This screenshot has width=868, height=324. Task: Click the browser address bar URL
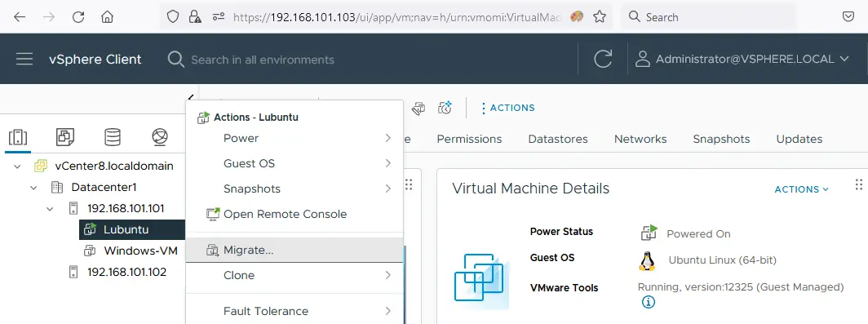397,17
